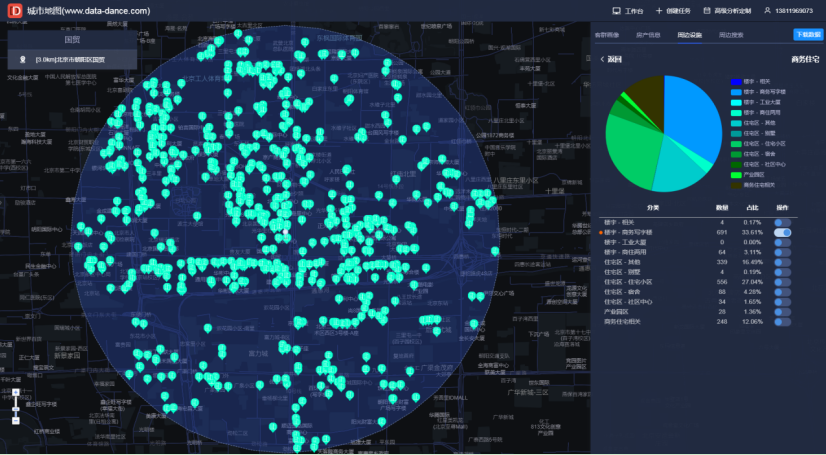Click the 下载数据 button
The image size is (826, 455).
(x=808, y=35)
